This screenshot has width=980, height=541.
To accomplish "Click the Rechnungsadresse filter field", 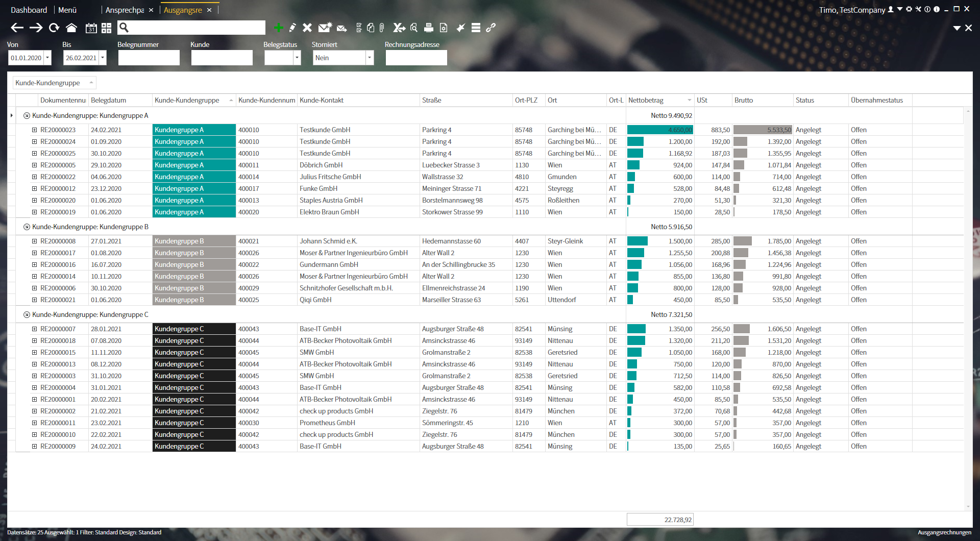I will click(x=416, y=58).
